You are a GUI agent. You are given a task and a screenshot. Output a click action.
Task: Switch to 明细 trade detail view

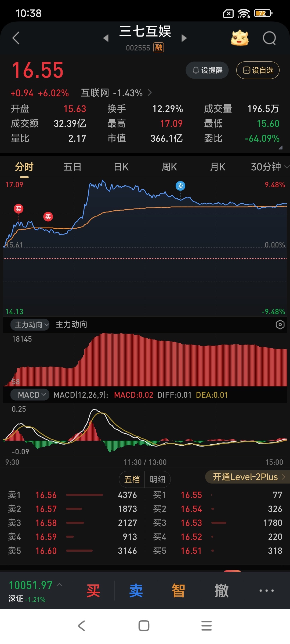(x=158, y=479)
